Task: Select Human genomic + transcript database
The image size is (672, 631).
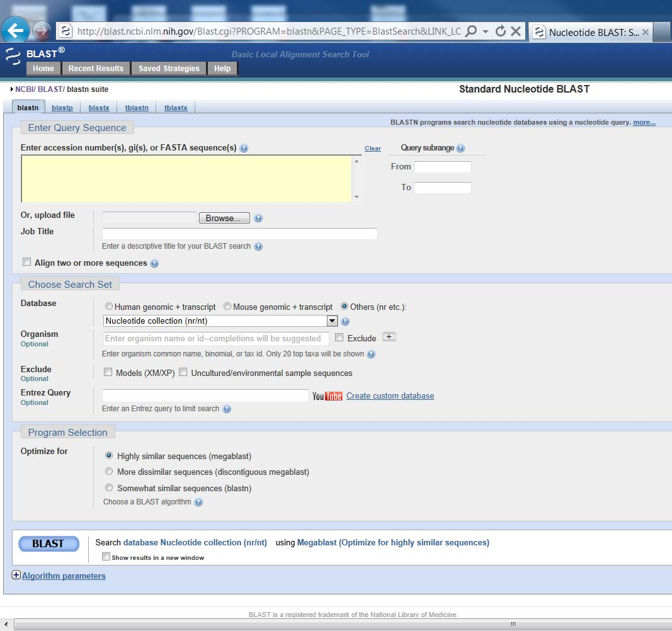Action: 109,307
